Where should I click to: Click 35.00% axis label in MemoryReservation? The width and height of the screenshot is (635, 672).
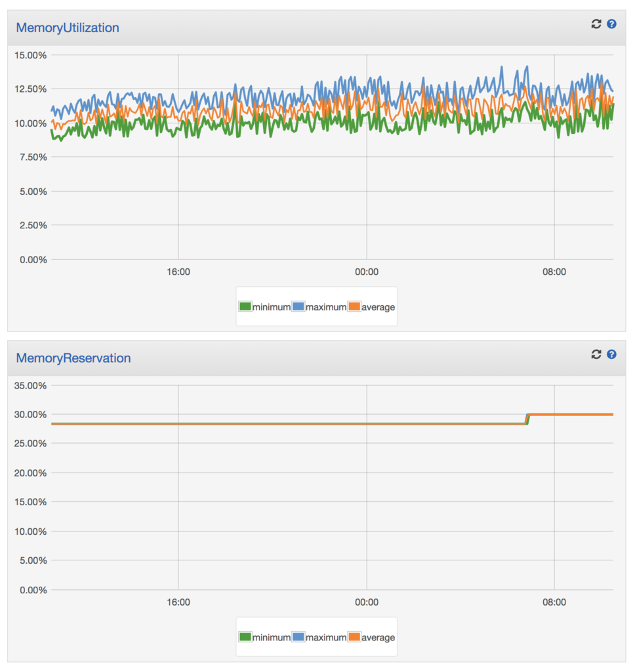tap(30, 386)
